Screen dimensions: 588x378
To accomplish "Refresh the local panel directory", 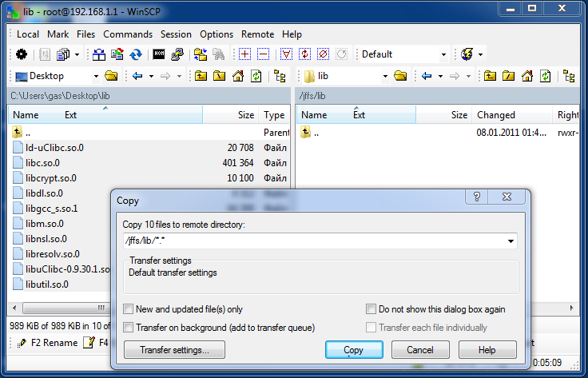I will coord(256,76).
